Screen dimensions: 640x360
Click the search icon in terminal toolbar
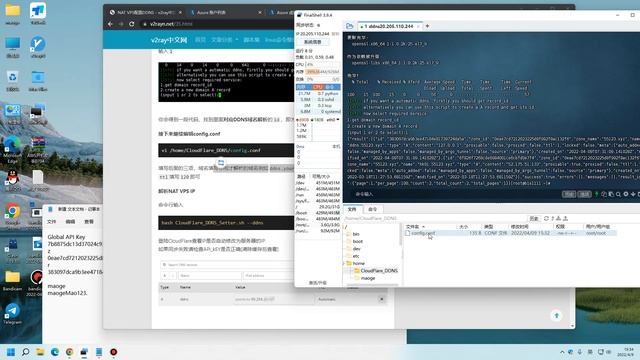(x=618, y=194)
